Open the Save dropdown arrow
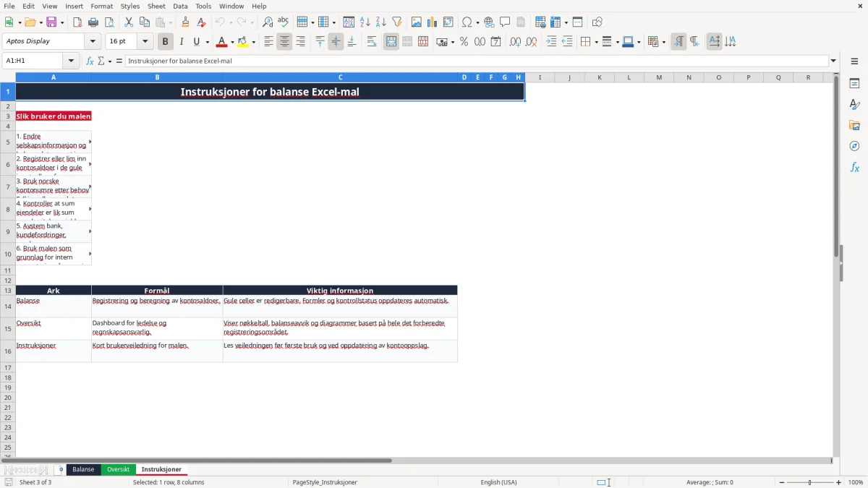The image size is (868, 488). coord(61,22)
